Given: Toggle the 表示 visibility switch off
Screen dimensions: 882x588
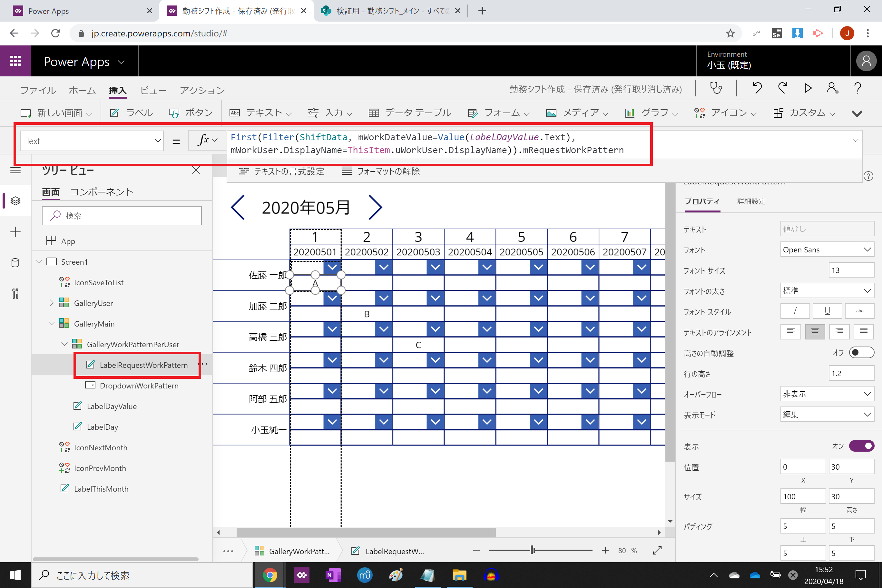Looking at the screenshot, I should (861, 446).
